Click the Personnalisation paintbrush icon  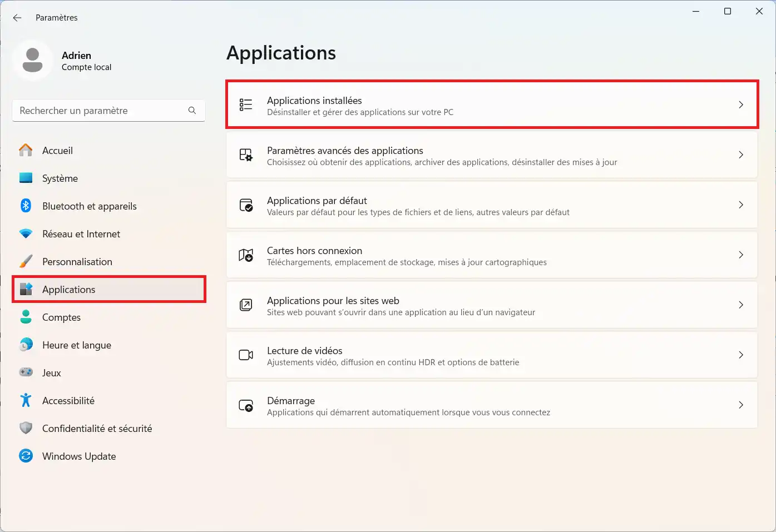pos(26,261)
